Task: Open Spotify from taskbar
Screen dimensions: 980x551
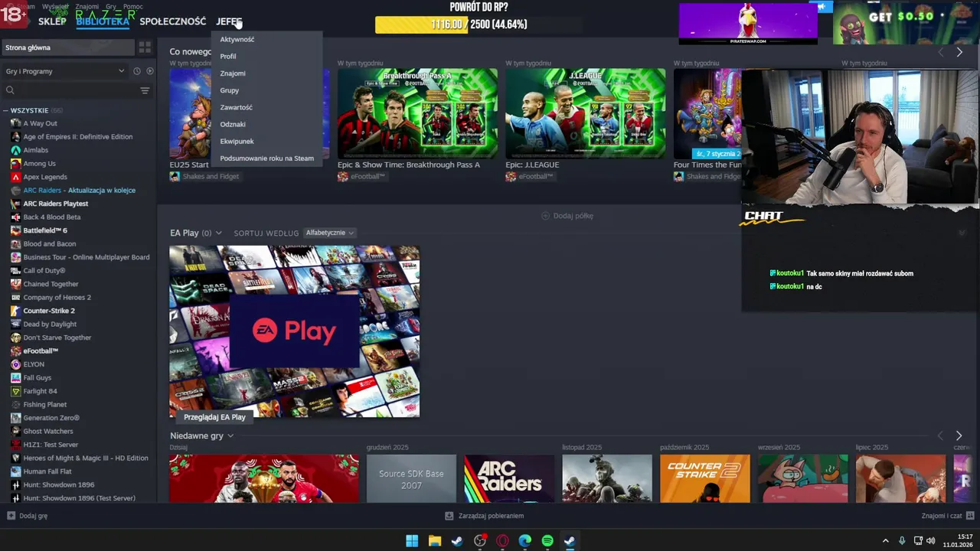Action: pos(547,541)
